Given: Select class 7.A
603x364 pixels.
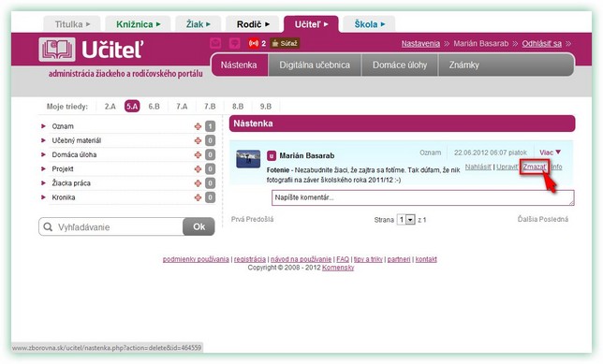Looking at the screenshot, I should coord(182,107).
